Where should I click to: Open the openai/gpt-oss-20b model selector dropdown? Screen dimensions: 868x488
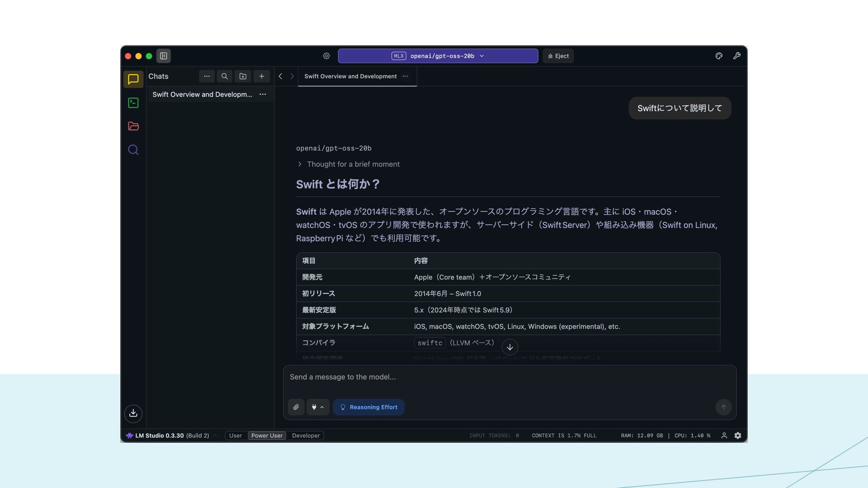(x=438, y=56)
